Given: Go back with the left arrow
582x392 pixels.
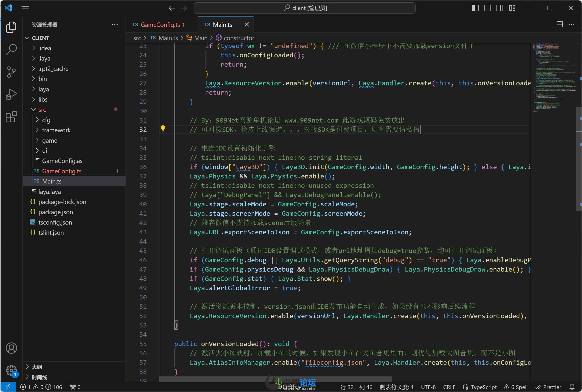Looking at the screenshot, I should coord(172,8).
